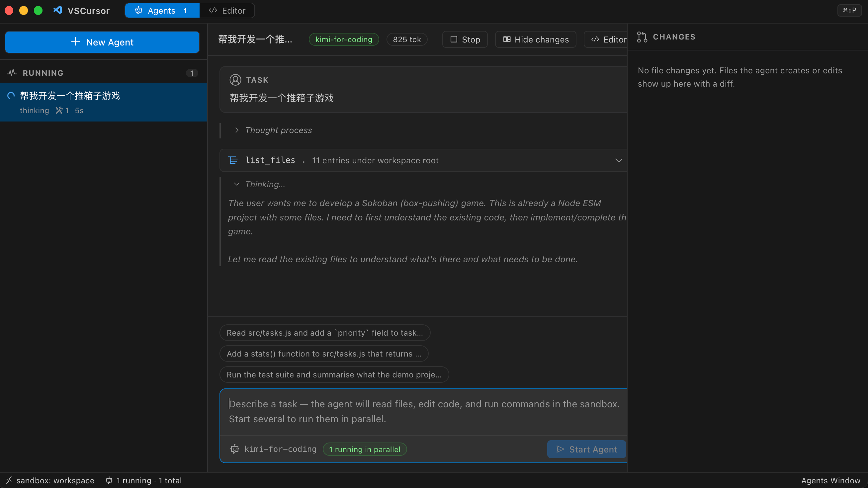
Task: Choose suggestion 'Run the test suite and summarise'
Action: pyautogui.click(x=334, y=374)
